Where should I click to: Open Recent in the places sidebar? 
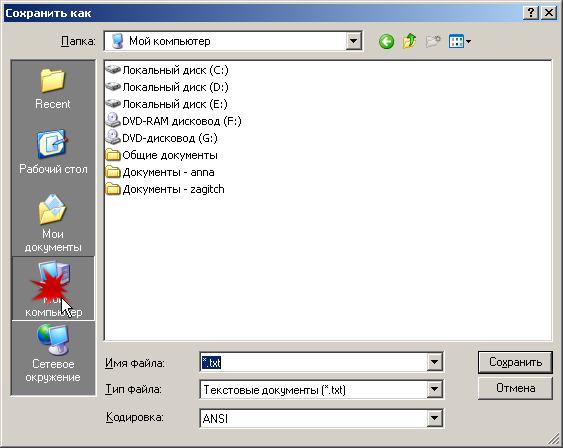[x=53, y=89]
